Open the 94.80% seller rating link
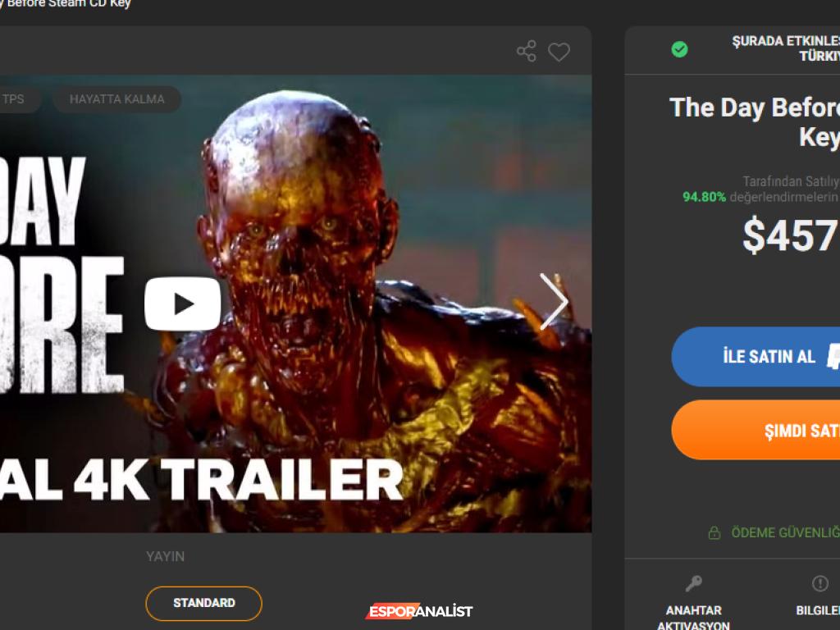Screen dimensions: 840x630 coord(704,197)
